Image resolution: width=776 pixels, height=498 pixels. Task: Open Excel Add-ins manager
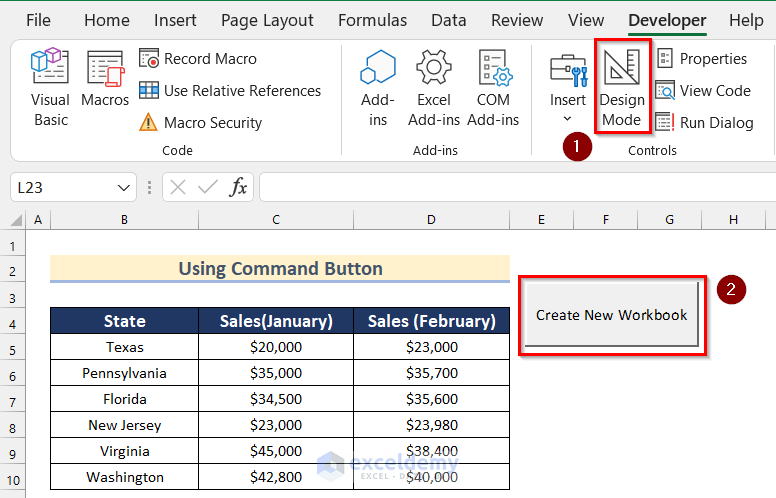[x=434, y=88]
